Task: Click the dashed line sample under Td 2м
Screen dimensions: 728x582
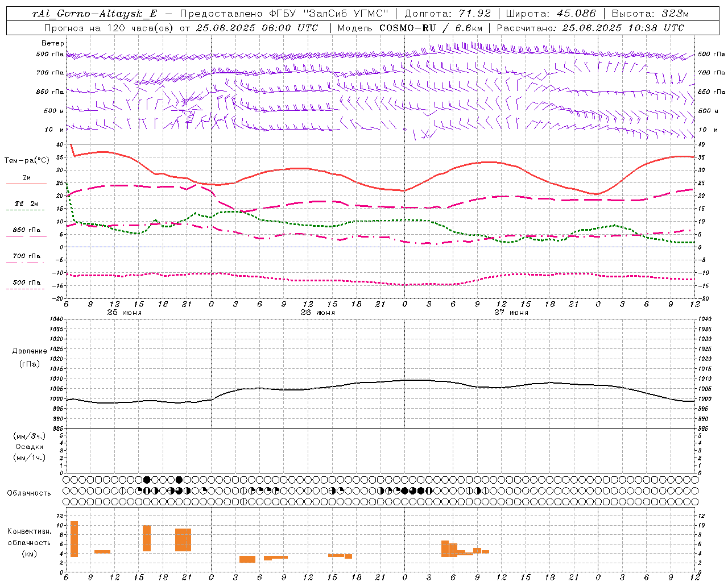Action: pos(25,210)
